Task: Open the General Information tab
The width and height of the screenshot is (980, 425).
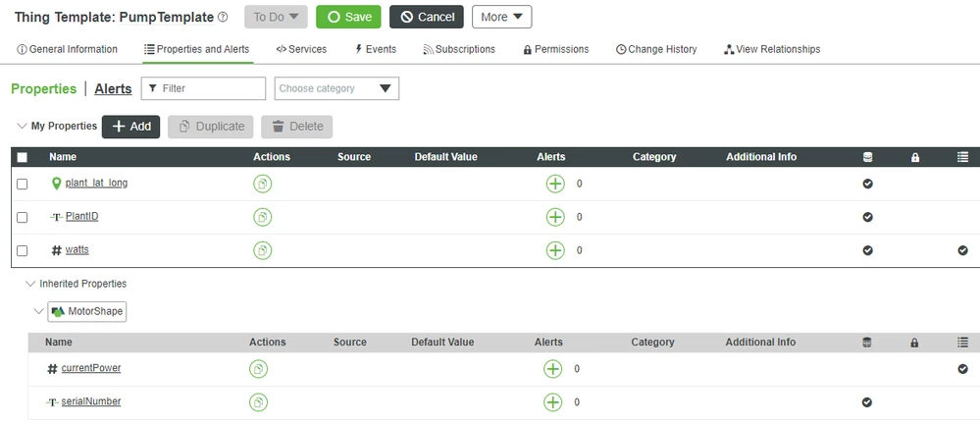Action: point(67,49)
